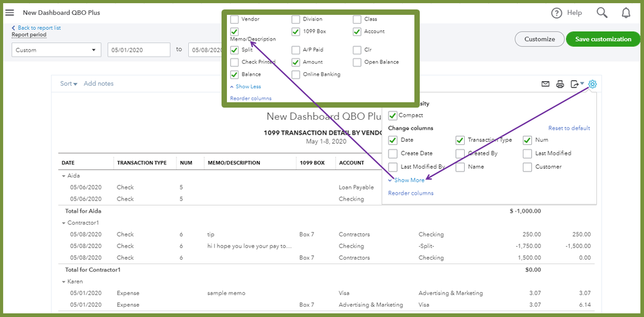
Task: Open the search magnifier icon
Action: tap(601, 13)
